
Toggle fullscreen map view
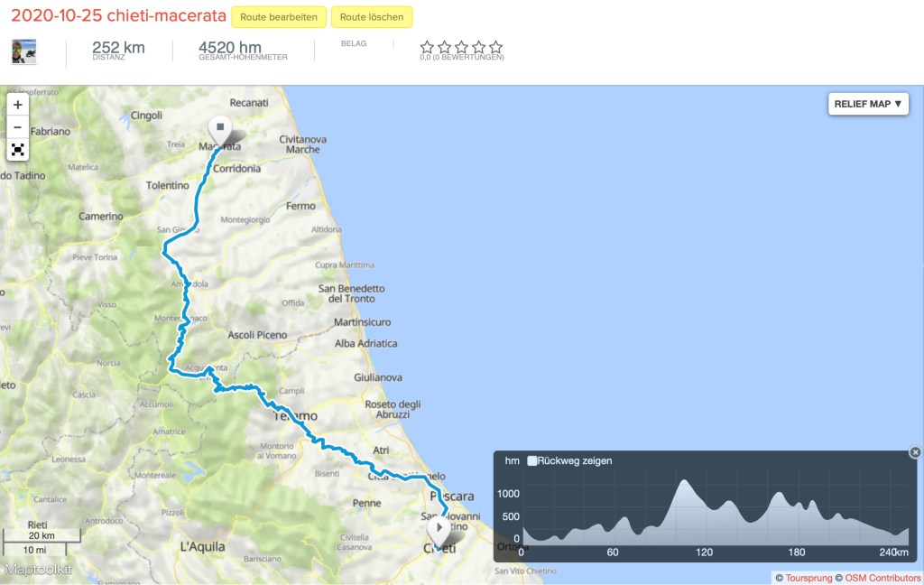18,150
